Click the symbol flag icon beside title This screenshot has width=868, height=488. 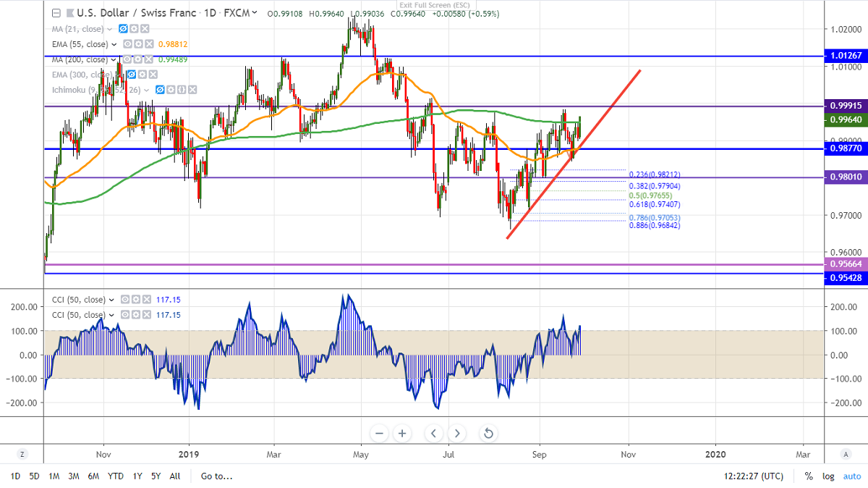(70, 13)
